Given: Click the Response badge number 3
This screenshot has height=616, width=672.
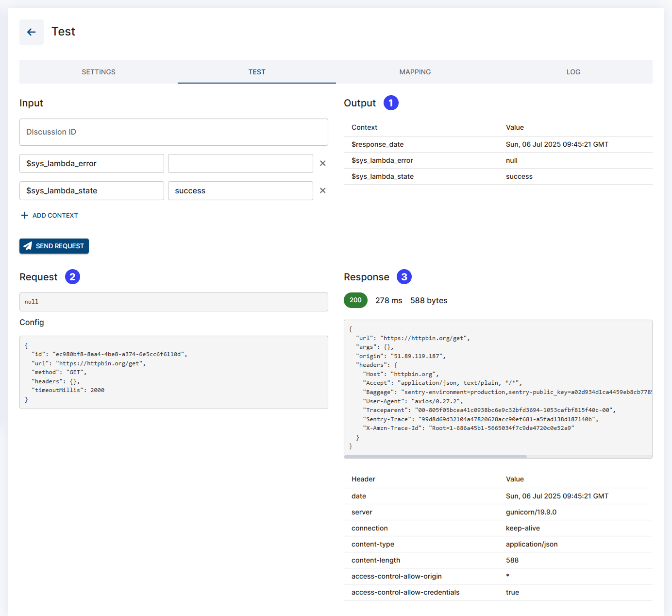Looking at the screenshot, I should 404,277.
